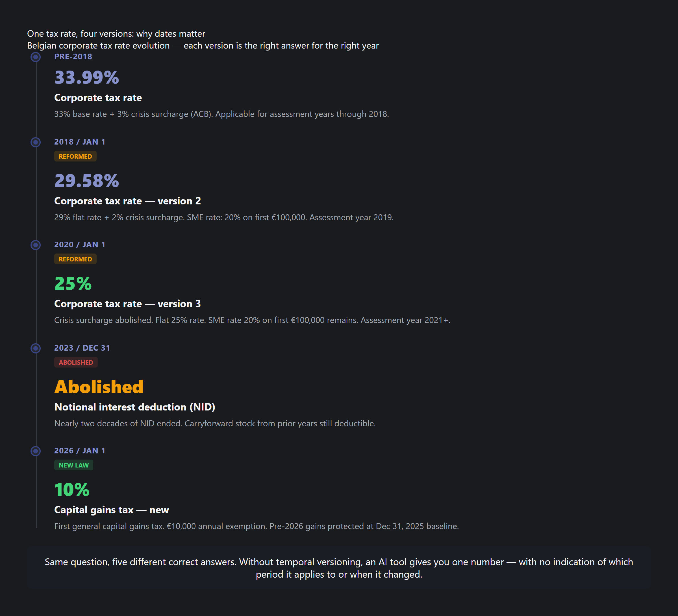
Task: Click the red ABOLISHED badge
Action: point(76,362)
